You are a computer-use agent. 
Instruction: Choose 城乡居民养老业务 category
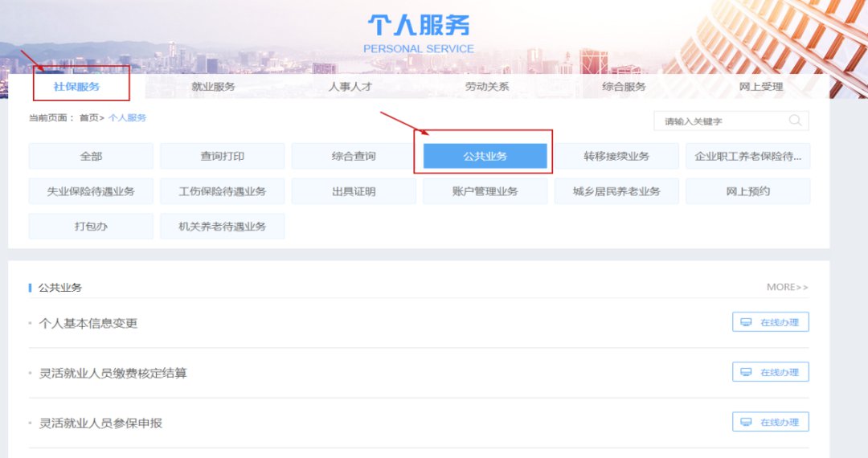(x=616, y=191)
